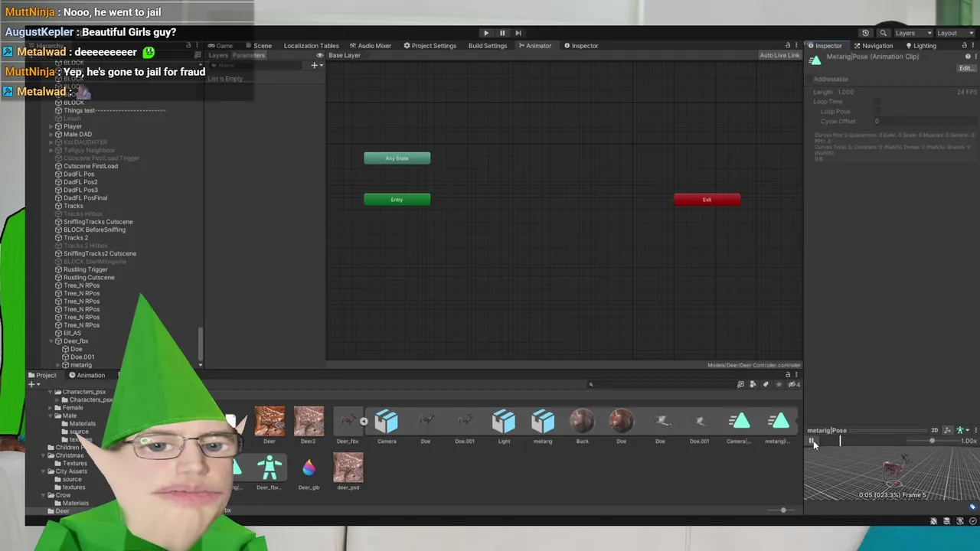Open the Localization Tables tab

(311, 46)
